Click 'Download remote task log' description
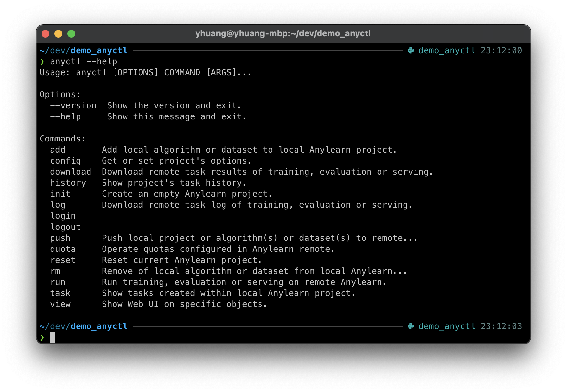The width and height of the screenshot is (567, 392). [x=257, y=205]
